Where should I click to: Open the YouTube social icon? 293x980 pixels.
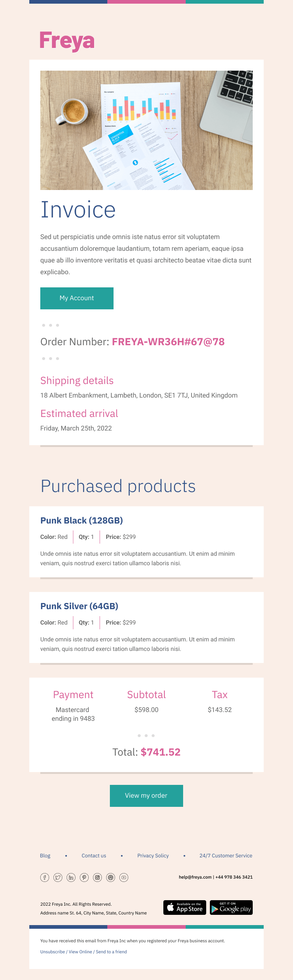[x=124, y=877]
